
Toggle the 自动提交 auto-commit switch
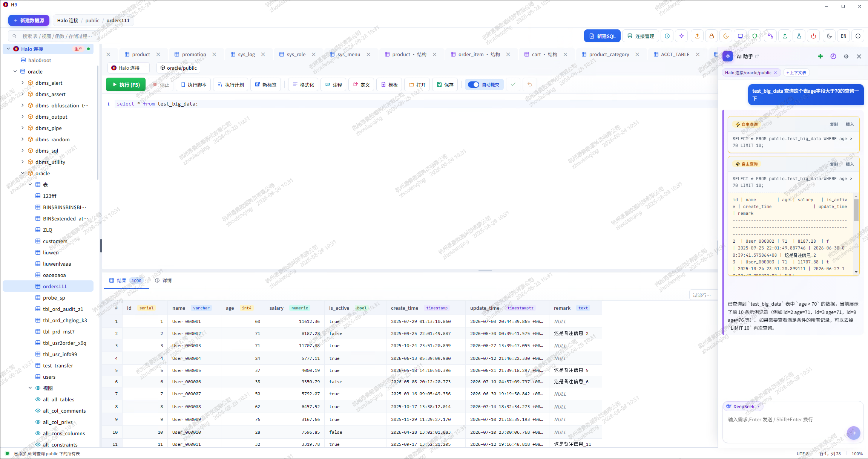pos(473,85)
